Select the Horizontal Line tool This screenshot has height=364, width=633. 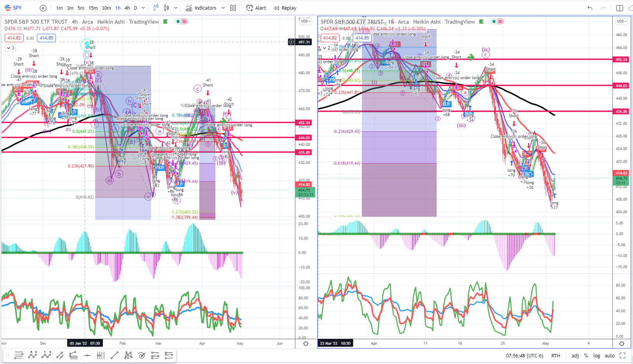[x=87, y=355]
